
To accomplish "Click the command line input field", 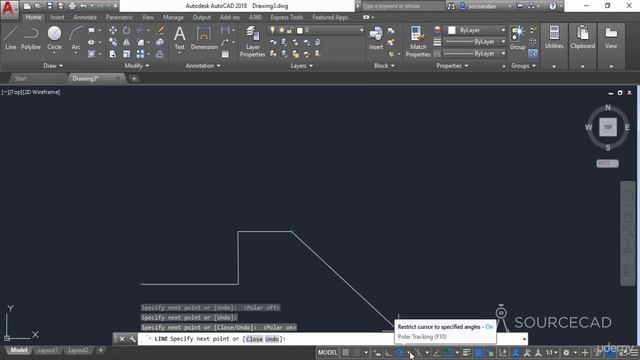I will [x=331, y=339].
